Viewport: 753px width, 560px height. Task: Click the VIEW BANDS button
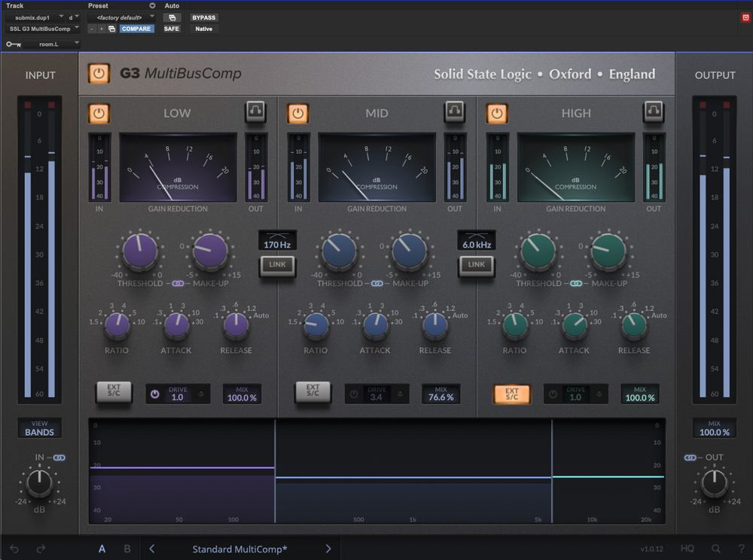[x=39, y=428]
